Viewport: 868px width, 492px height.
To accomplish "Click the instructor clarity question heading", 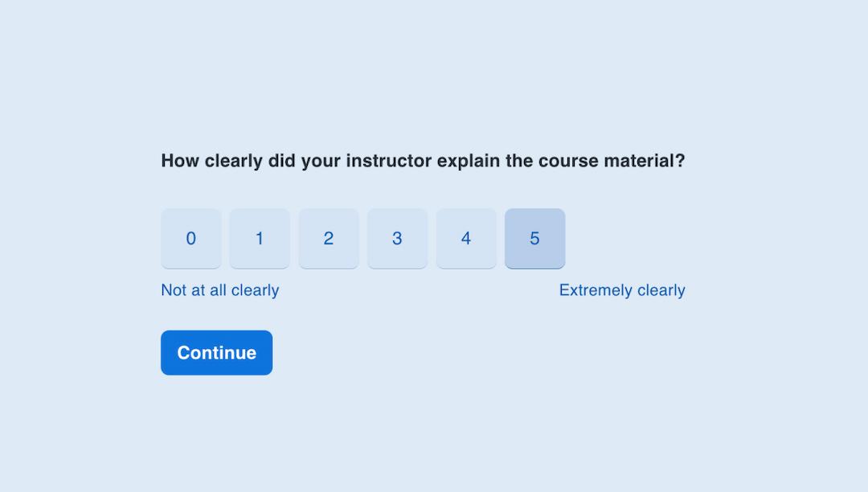I will pos(423,161).
